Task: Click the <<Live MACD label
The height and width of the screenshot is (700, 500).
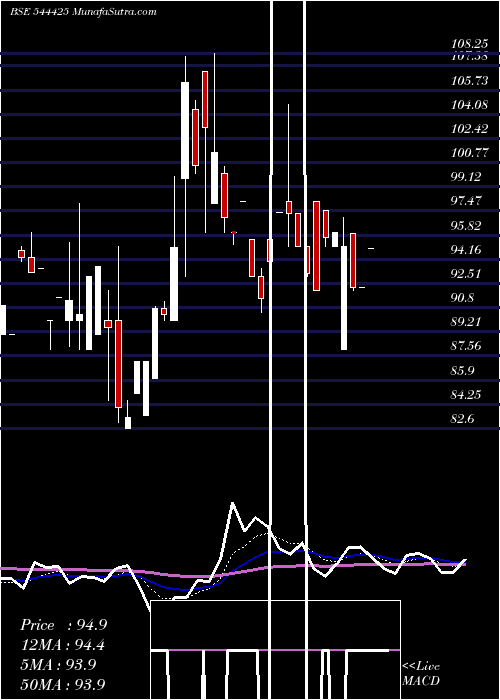Action: (421, 674)
